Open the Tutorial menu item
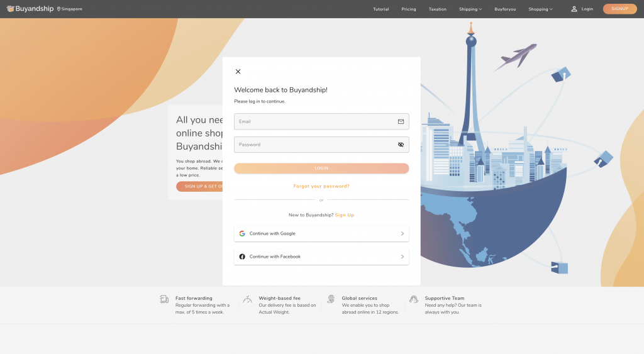644x354 pixels. pyautogui.click(x=380, y=9)
